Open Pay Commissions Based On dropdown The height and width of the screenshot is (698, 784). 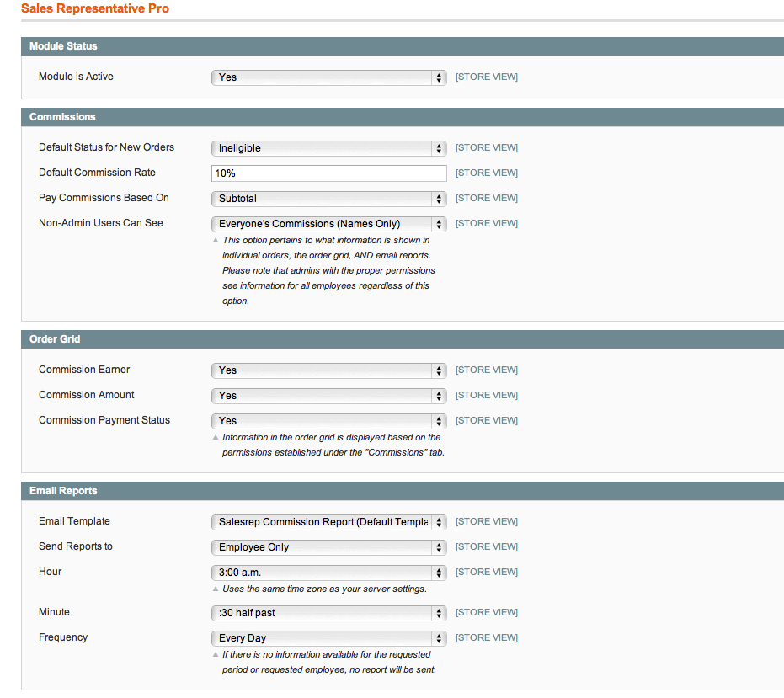coord(328,199)
